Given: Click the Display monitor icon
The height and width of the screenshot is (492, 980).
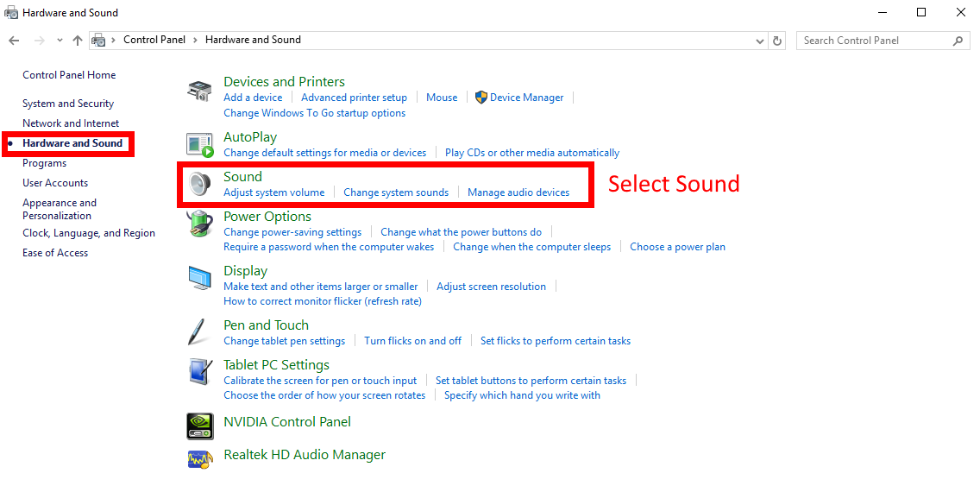Looking at the screenshot, I should [x=200, y=278].
